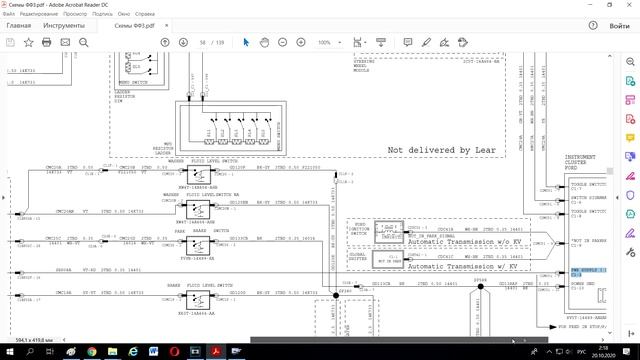Show hidden system tray icons

tap(549, 351)
